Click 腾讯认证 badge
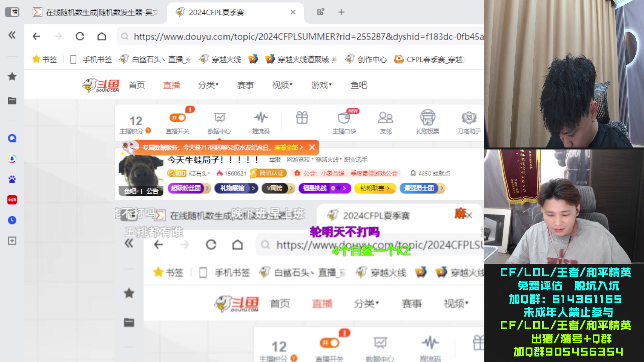The image size is (644, 362). (x=268, y=173)
